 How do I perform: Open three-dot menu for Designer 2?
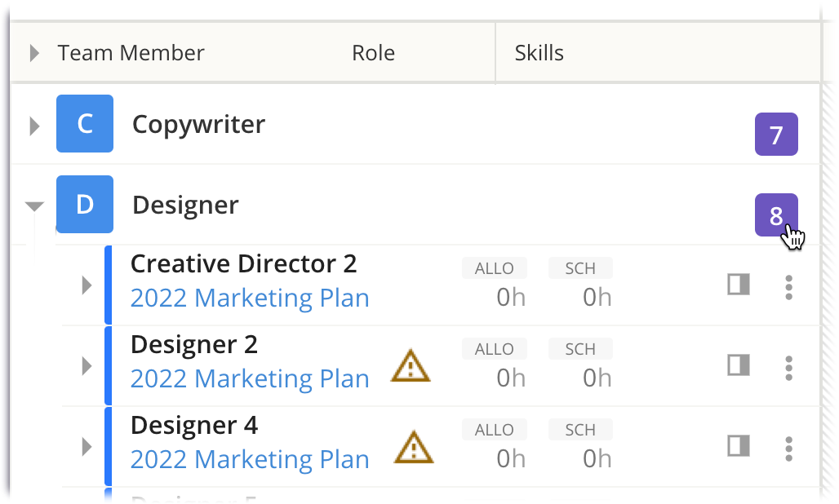[788, 368]
